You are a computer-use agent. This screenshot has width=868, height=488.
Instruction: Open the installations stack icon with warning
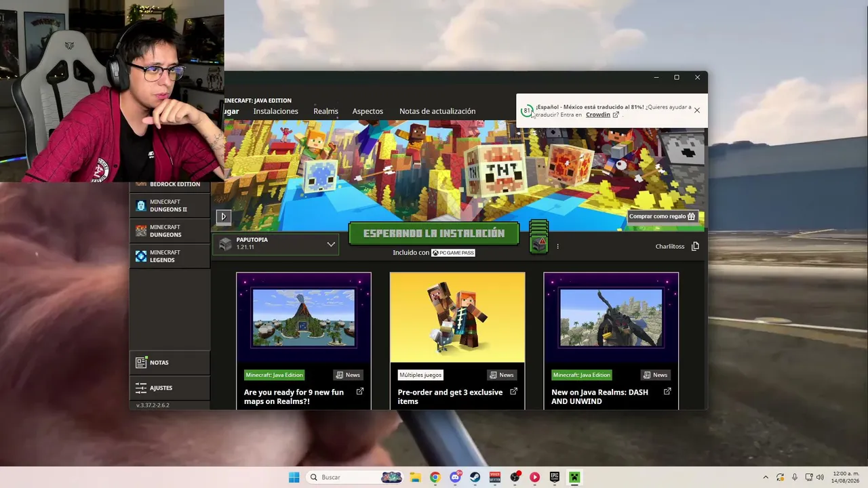[x=538, y=237]
